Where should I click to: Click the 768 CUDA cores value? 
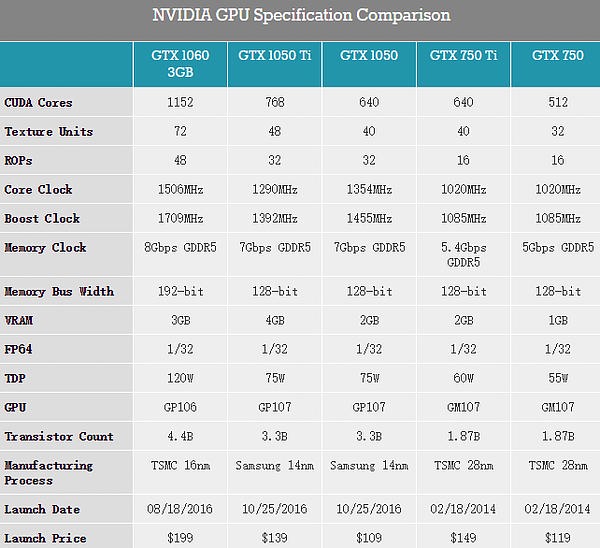[x=275, y=102]
